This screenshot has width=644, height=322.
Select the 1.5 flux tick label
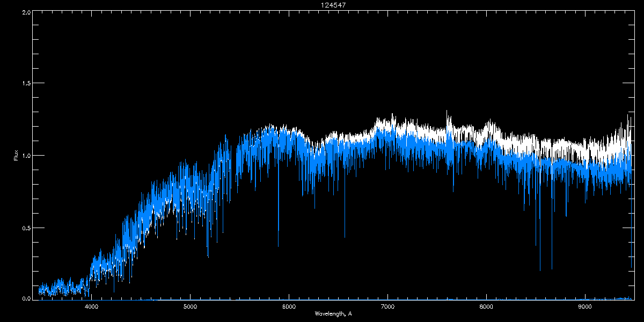26,84
